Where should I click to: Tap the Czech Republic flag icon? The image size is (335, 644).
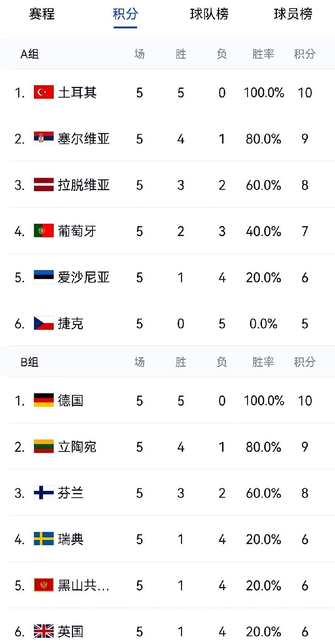pos(44,323)
